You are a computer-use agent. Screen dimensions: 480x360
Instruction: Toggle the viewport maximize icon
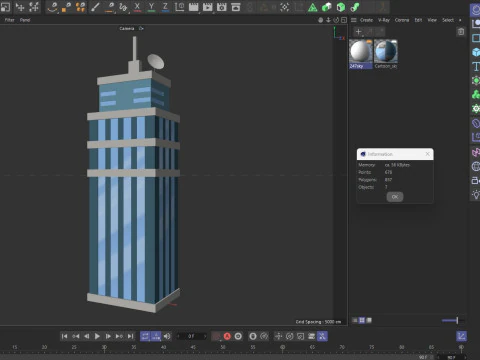[x=344, y=20]
